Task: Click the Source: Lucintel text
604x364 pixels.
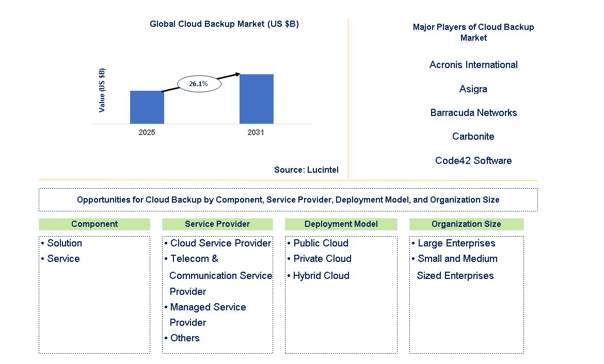Action: tap(306, 170)
